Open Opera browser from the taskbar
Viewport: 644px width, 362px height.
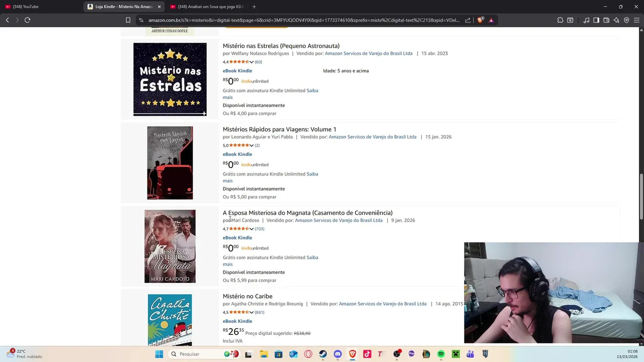click(308, 354)
